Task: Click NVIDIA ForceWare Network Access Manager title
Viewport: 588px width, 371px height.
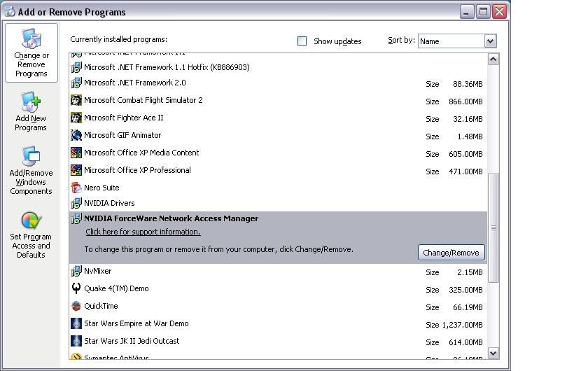Action: (x=171, y=218)
